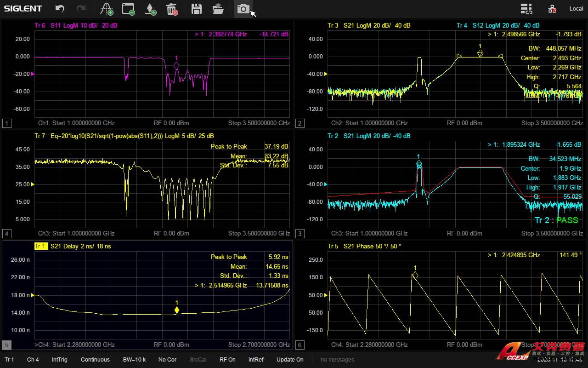Click the Add Trace icon
The image size is (588, 368).
click(x=107, y=9)
